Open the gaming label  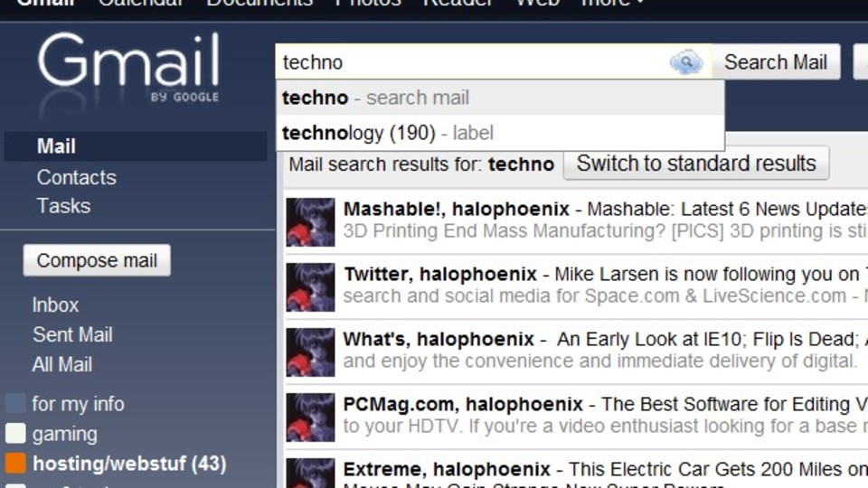(x=65, y=435)
